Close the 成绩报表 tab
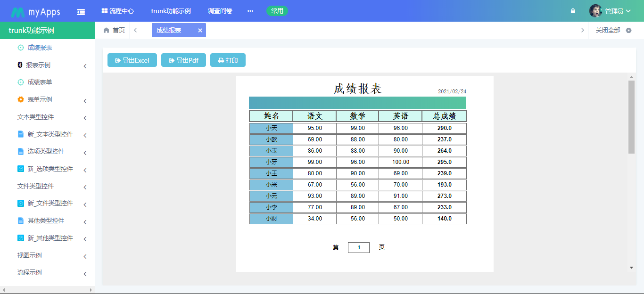This screenshot has width=644, height=294. [x=200, y=30]
